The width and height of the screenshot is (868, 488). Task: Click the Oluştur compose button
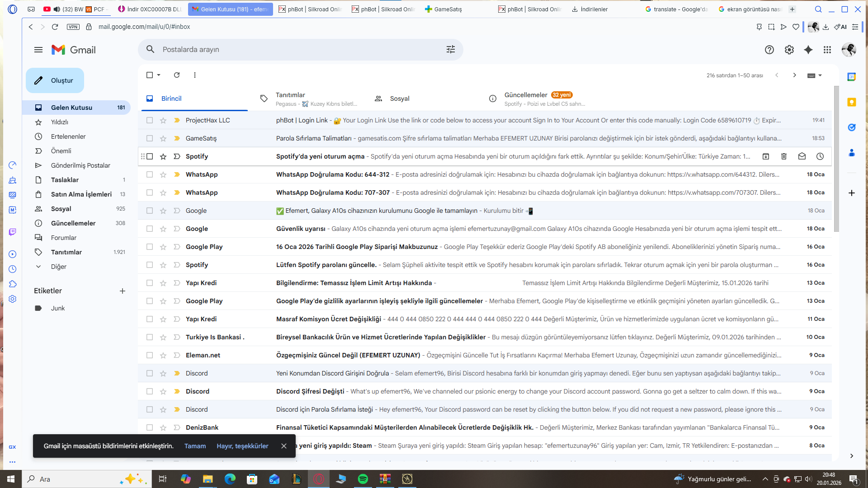tap(55, 80)
